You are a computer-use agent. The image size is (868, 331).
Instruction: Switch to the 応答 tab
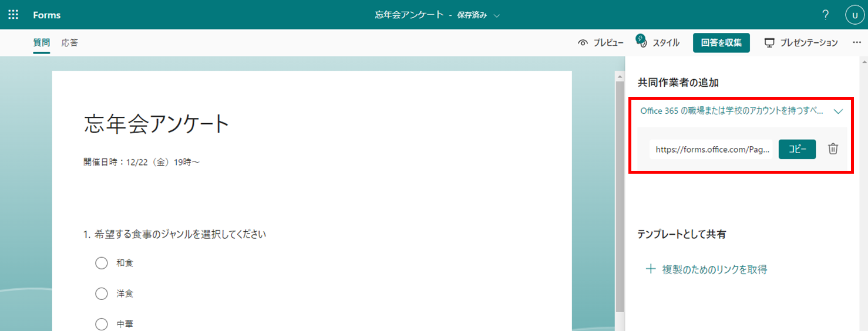point(70,43)
